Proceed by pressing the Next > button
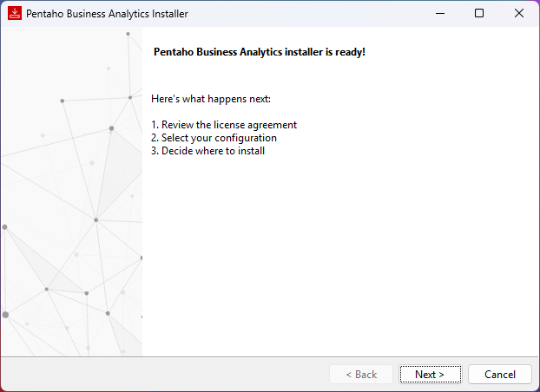The height and width of the screenshot is (392, 540). pos(430,375)
